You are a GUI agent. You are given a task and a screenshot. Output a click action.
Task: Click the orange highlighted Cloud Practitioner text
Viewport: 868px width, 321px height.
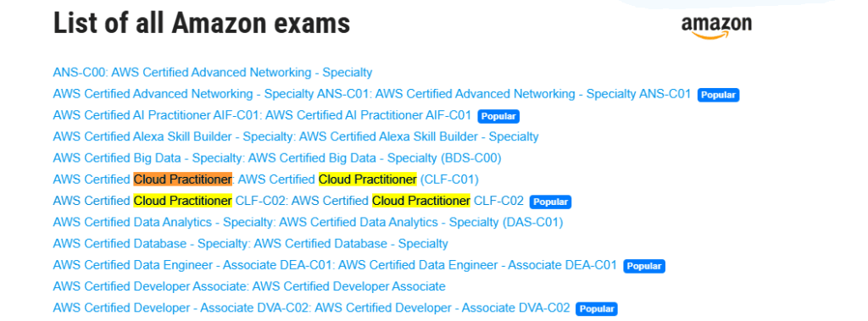click(x=183, y=180)
